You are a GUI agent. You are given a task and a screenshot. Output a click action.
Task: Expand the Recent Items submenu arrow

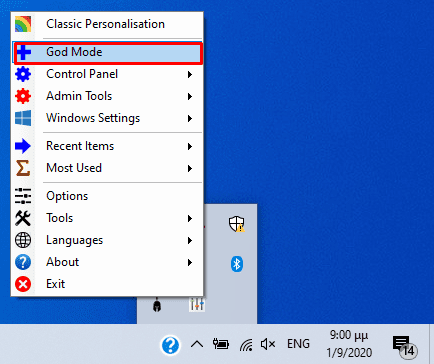[x=190, y=146]
